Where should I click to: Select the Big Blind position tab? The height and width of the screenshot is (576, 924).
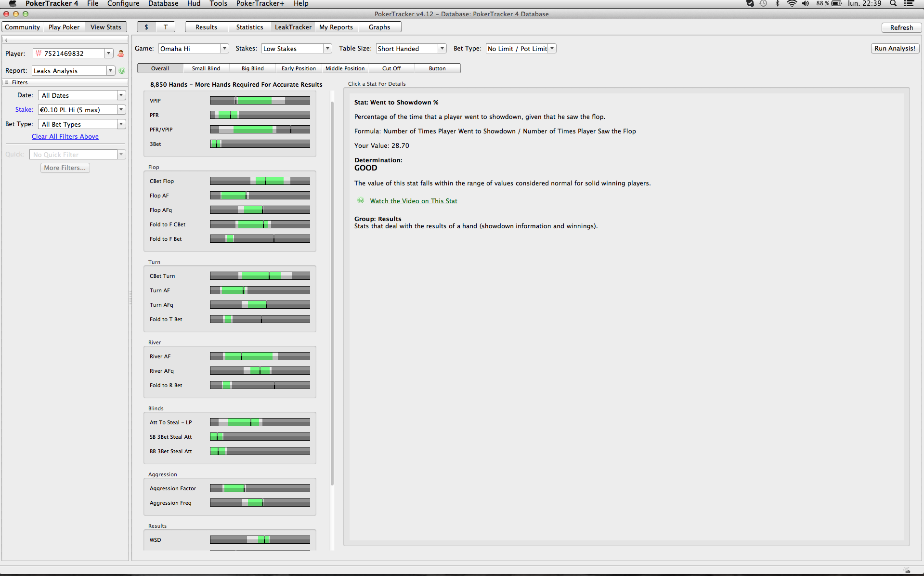pyautogui.click(x=253, y=68)
